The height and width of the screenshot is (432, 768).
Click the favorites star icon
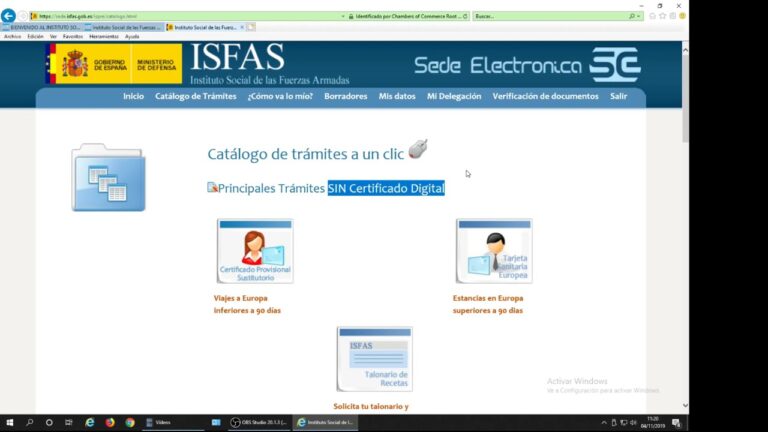(x=663, y=16)
